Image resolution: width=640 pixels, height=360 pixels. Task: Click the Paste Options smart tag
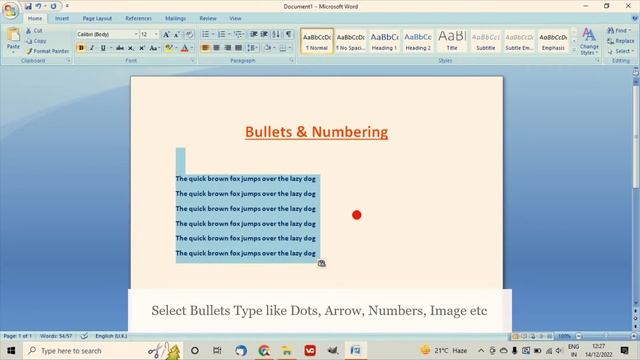point(322,264)
